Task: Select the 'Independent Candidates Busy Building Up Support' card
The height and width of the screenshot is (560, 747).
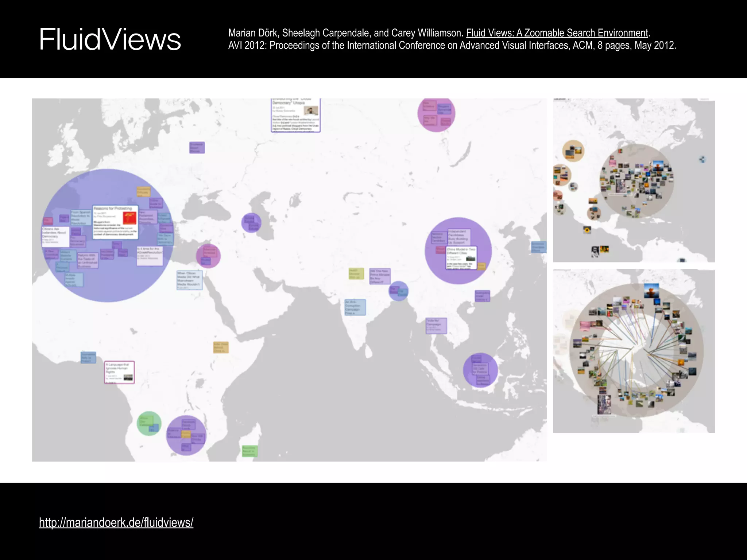Action: pos(459,237)
